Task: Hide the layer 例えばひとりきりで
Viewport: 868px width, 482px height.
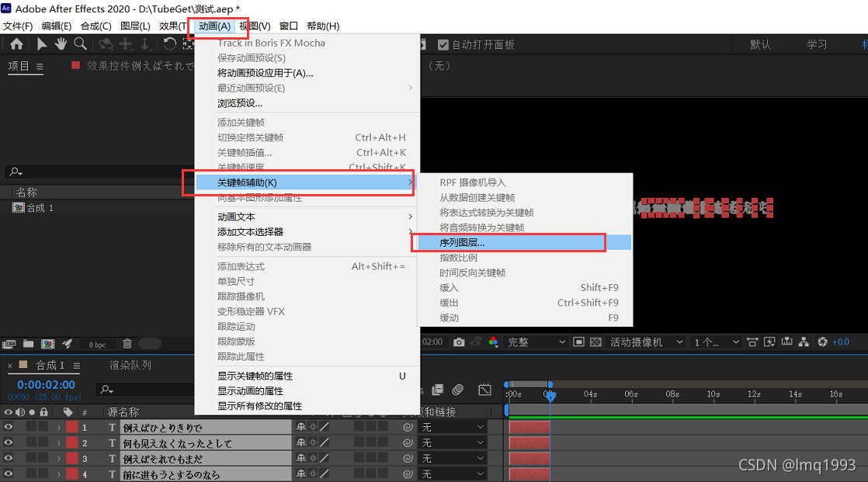Action: click(7, 426)
